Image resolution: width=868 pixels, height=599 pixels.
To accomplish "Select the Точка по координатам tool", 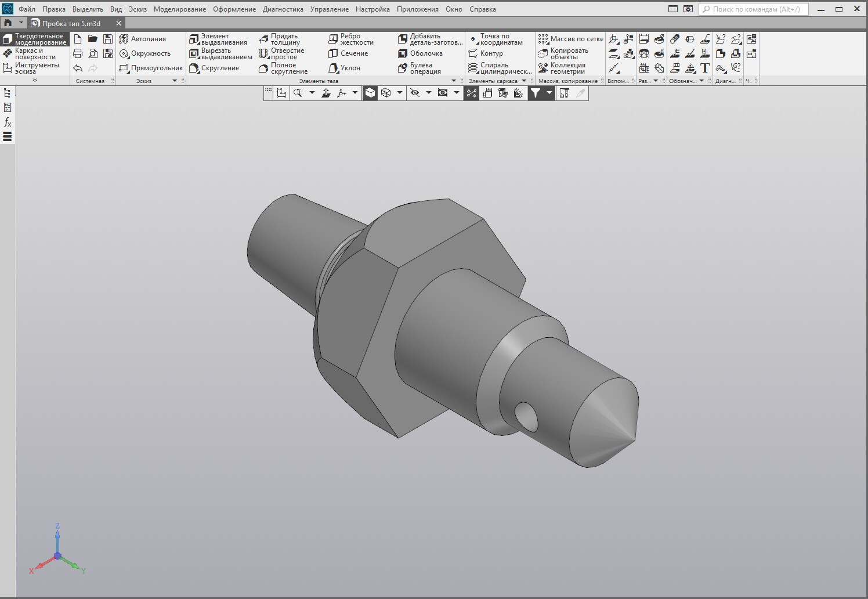I will click(x=496, y=39).
